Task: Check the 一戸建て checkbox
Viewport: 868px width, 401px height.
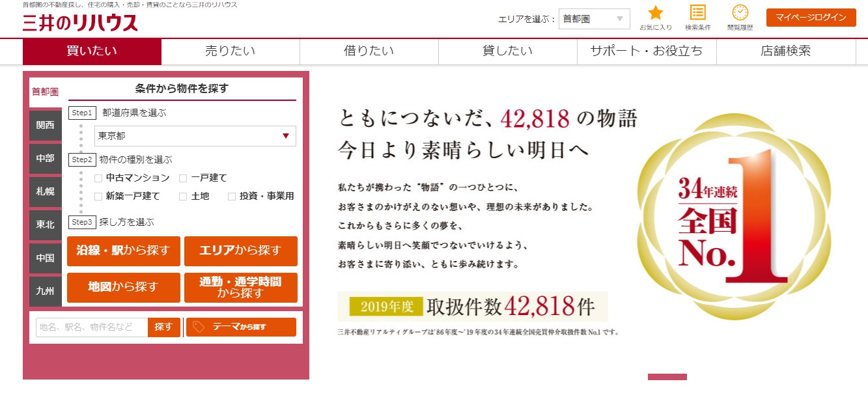Action: coord(183,178)
